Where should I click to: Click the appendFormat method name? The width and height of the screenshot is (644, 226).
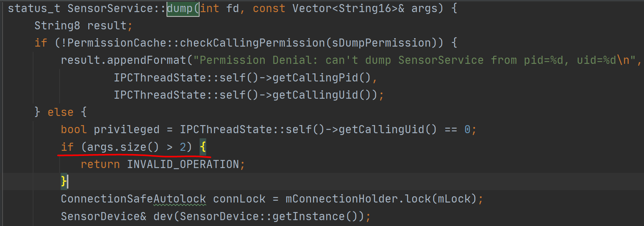click(x=146, y=60)
